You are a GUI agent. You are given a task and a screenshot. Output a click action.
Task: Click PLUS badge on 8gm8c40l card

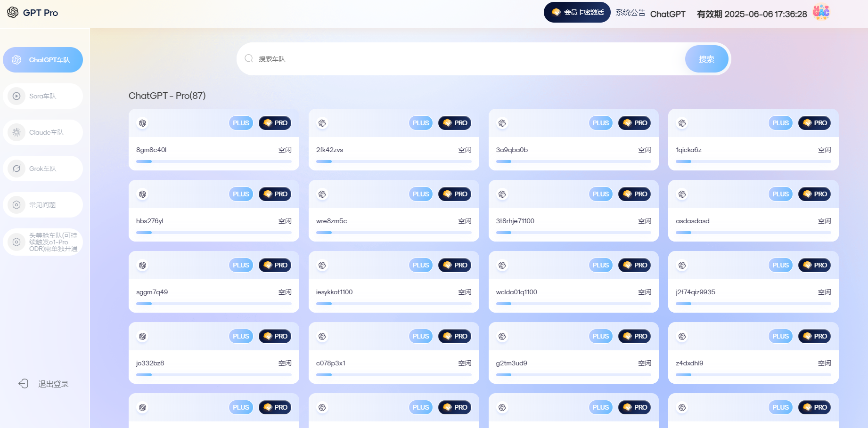pos(241,123)
